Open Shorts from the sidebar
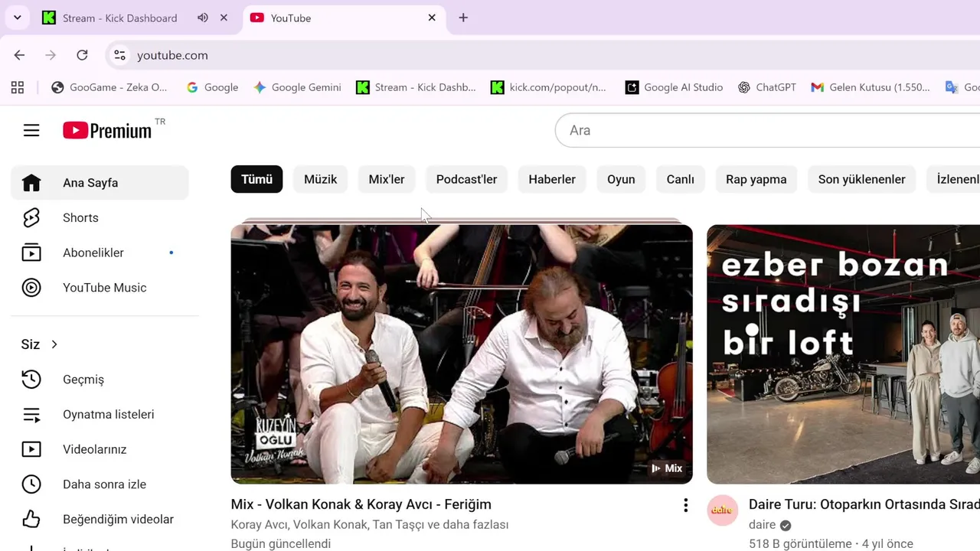Screen dimensions: 980x551 coord(100,217)
